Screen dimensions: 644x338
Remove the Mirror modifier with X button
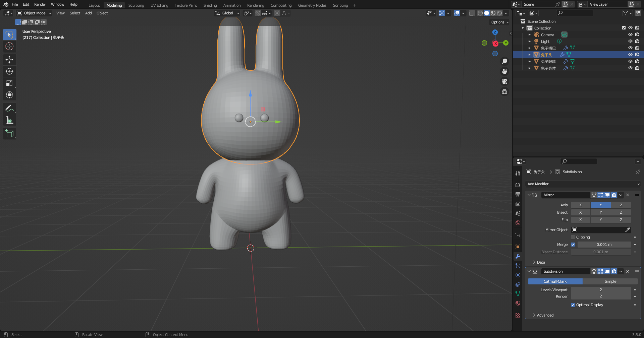628,195
